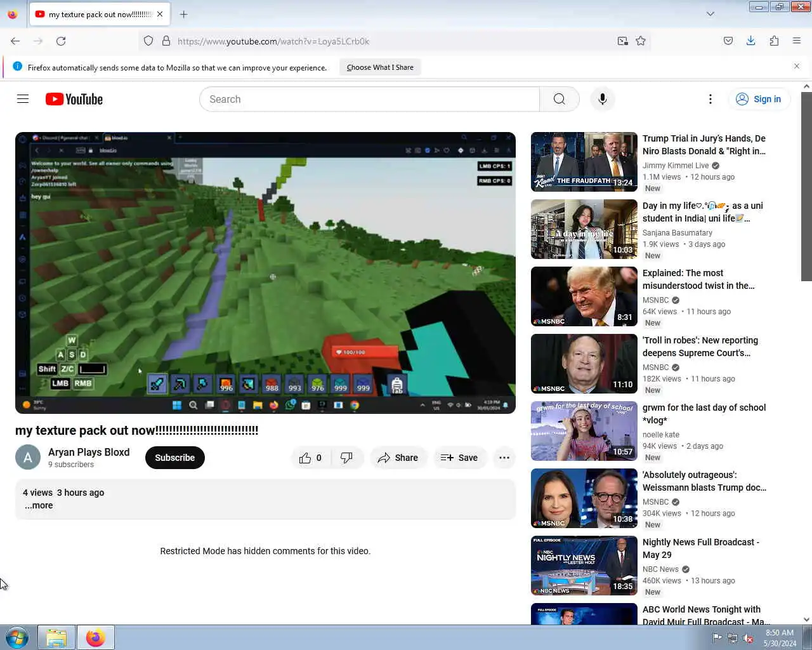Open grwm last day of school thumbnail
The image size is (812, 650).
584,431
